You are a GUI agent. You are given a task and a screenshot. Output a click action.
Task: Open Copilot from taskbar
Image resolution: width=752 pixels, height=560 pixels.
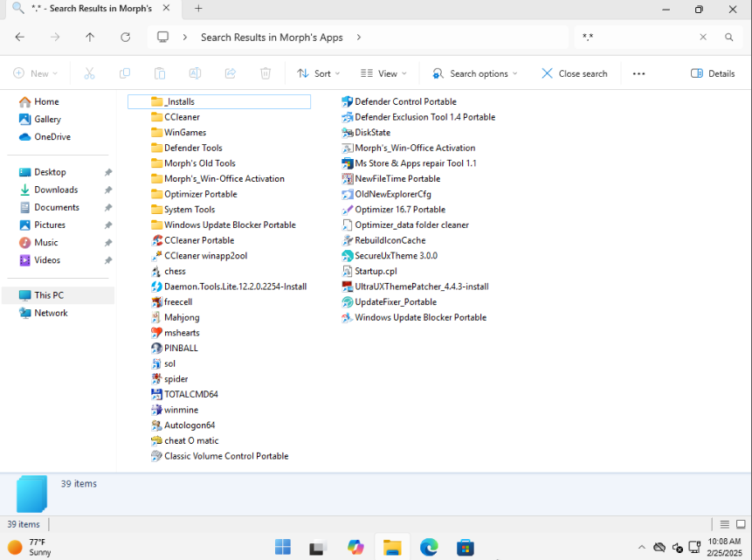tap(355, 547)
